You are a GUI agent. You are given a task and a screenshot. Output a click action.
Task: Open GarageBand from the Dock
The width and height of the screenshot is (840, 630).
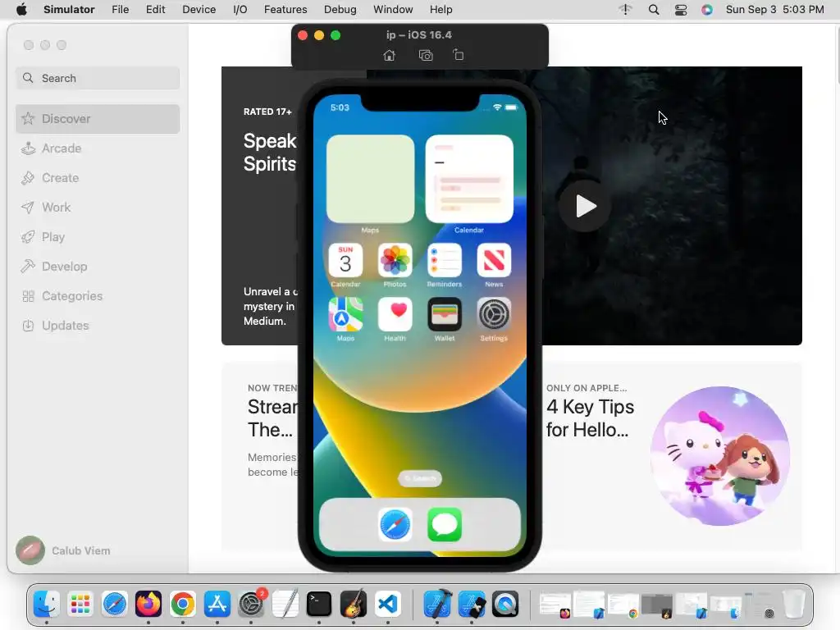[x=353, y=605]
